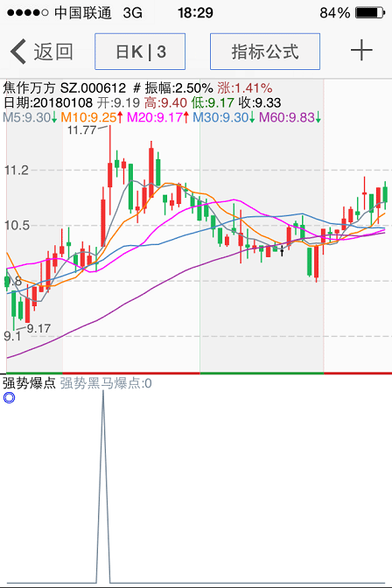The width and height of the screenshot is (392, 588).
Task: Select the M30:9.30 moving average label
Action: click(x=220, y=117)
